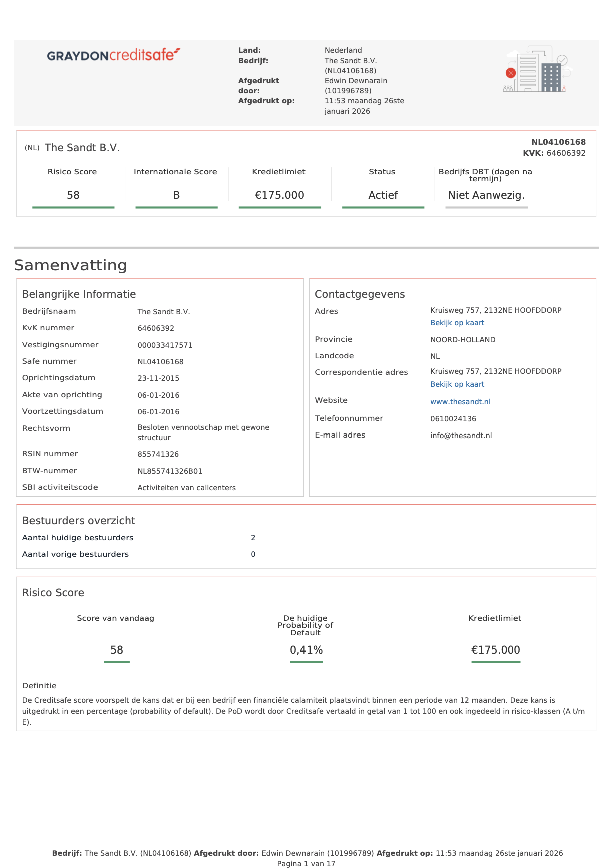Image resolution: width=610 pixels, height=868 pixels.
Task: Click the Status value Actief
Action: (383, 195)
